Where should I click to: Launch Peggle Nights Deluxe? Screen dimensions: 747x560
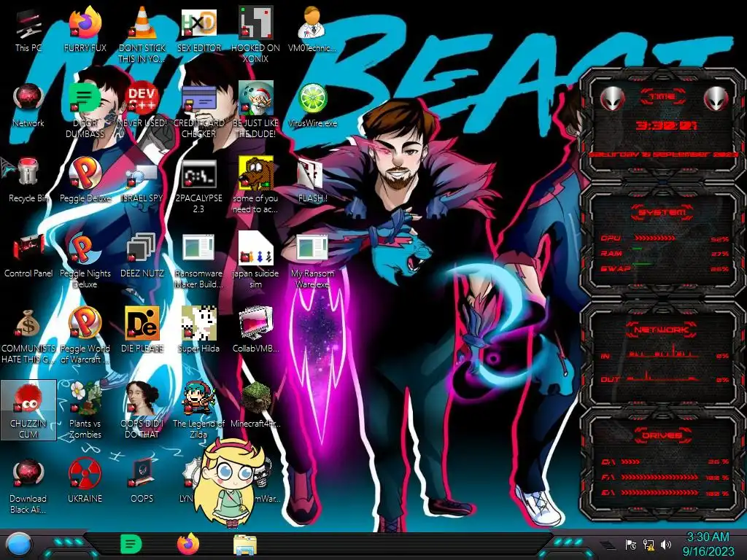(x=85, y=260)
